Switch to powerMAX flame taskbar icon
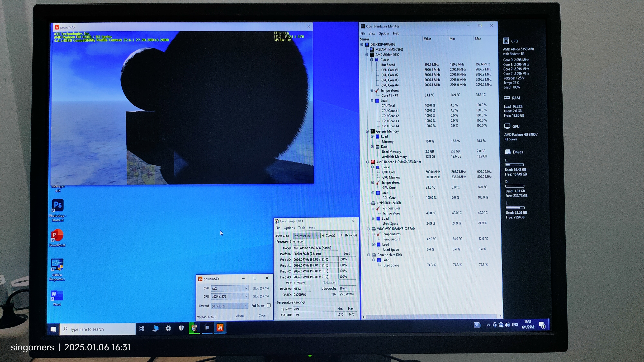The image size is (644, 362). 220,328
